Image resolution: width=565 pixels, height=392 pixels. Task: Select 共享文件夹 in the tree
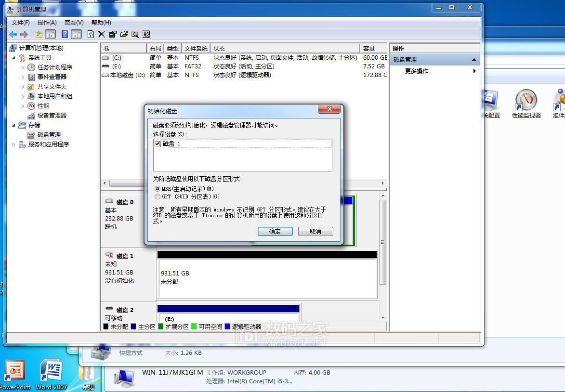(52, 87)
